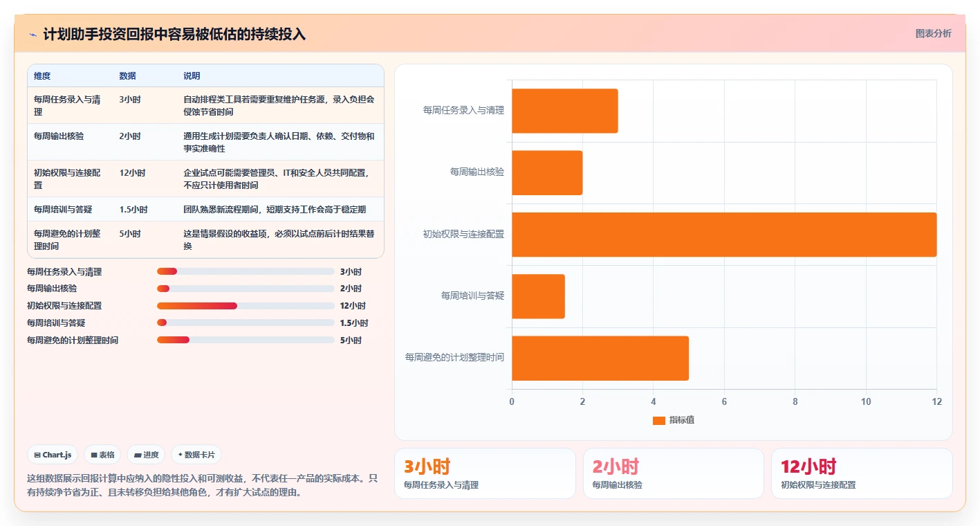Image resolution: width=980 pixels, height=526 pixels.
Task: Select the 表格 tag pill
Action: [102, 455]
